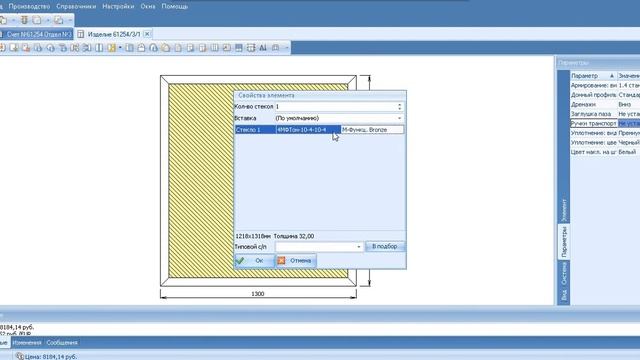Close the Изделие 61254/3/1 tab
640x360 pixels.
147,34
